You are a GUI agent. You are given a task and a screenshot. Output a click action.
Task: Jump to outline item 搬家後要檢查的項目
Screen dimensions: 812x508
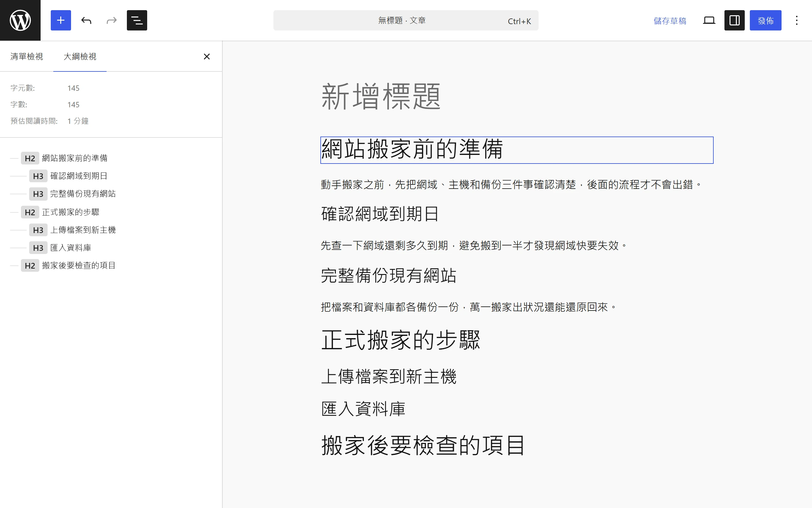point(68,265)
